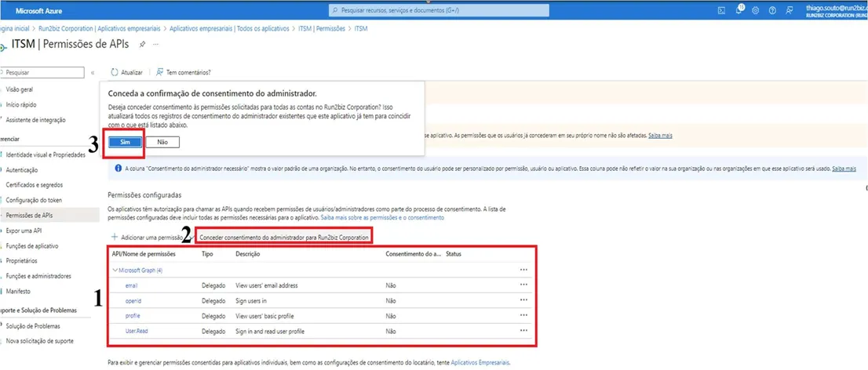Viewport: 868px width, 370px height.
Task: Open the Cloud Shell icon in top bar
Action: (722, 10)
